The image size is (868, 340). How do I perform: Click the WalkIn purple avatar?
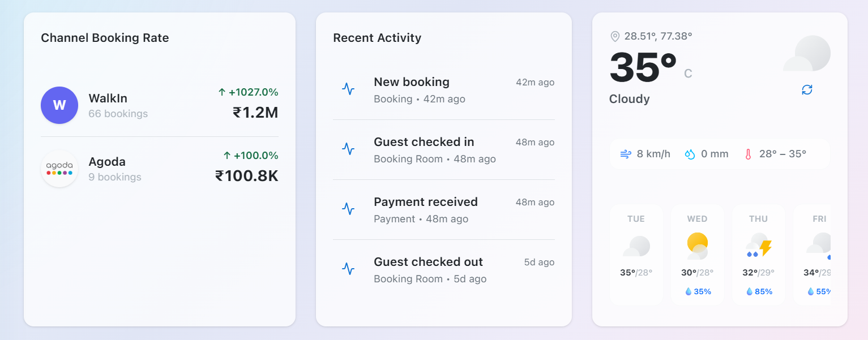tap(59, 105)
